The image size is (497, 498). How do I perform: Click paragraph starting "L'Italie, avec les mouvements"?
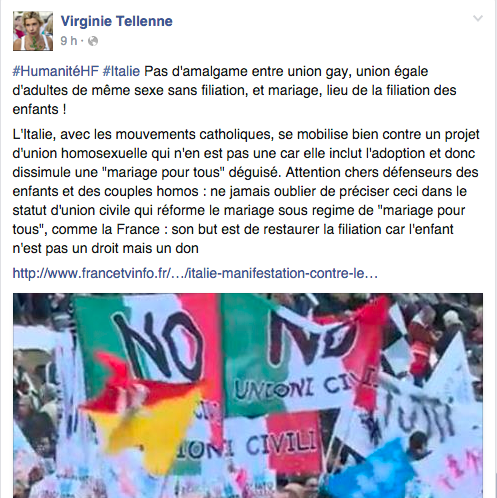246,191
